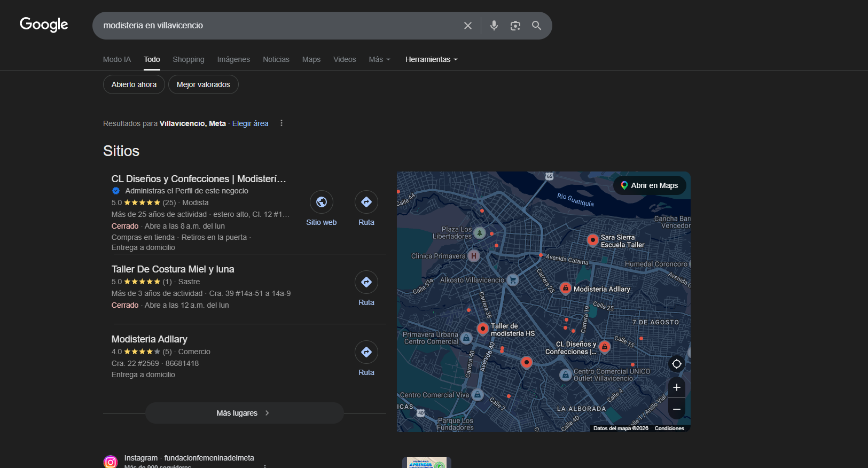
Task: Switch to the Imágenes tab
Action: 233,59
